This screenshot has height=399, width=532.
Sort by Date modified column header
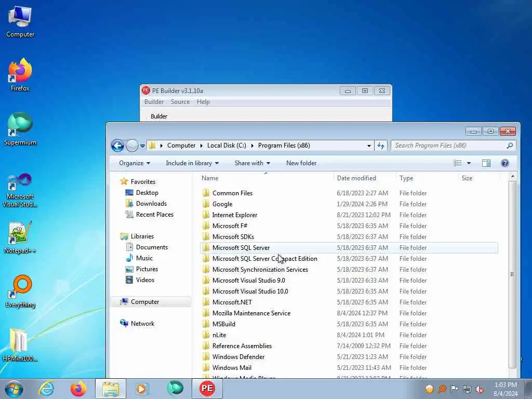point(365,178)
